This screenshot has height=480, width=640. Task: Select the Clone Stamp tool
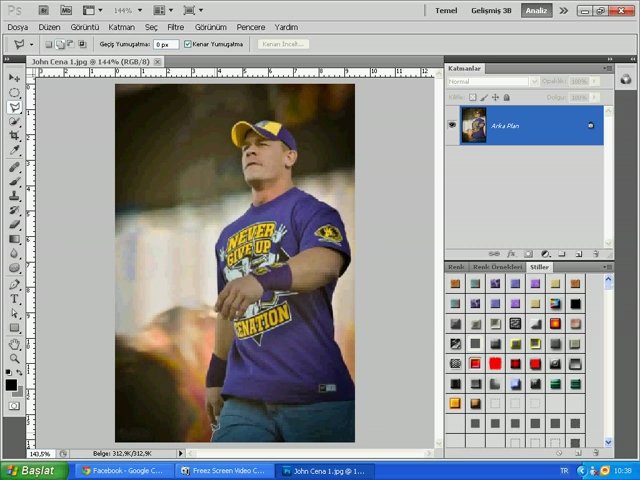[14, 196]
